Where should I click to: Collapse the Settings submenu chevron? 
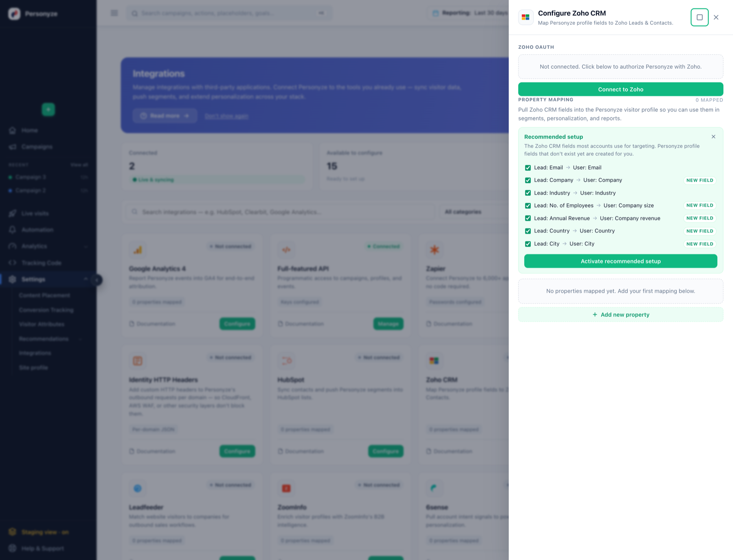pyautogui.click(x=86, y=279)
